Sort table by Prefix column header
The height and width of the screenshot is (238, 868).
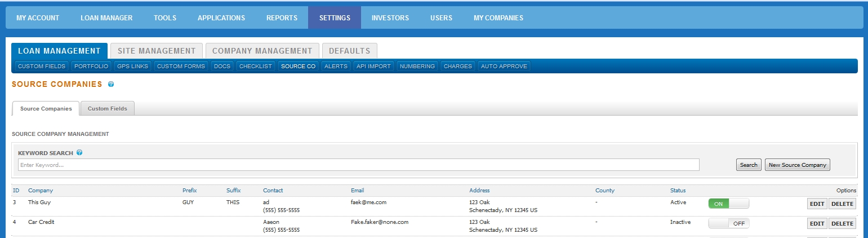(190, 190)
